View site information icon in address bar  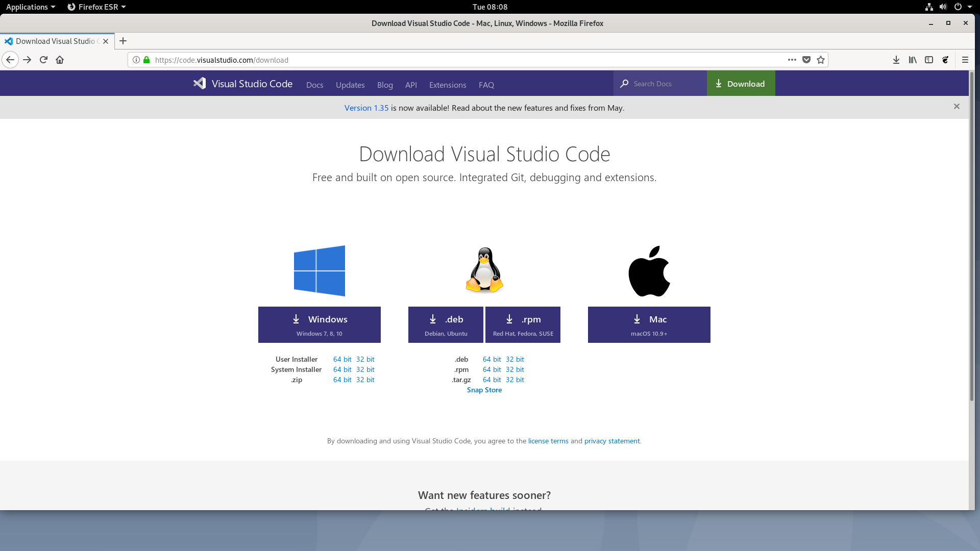136,60
